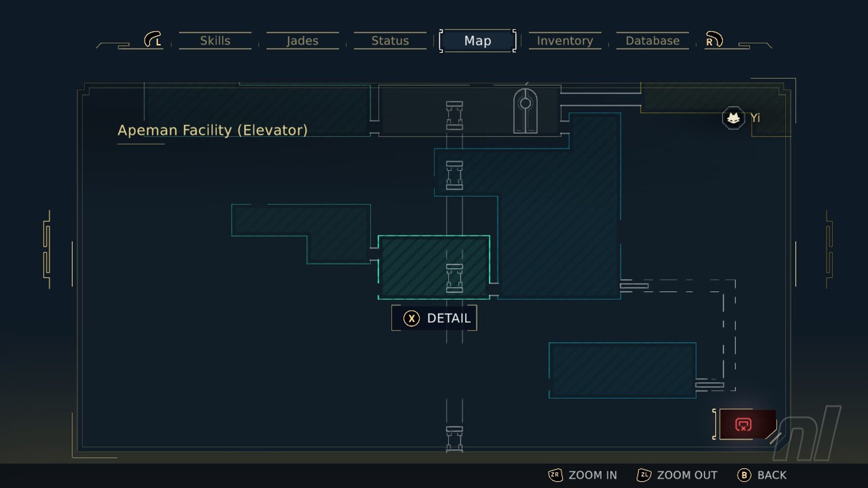Click the arched root node door icon
This screenshot has width=868, height=488.
click(525, 111)
